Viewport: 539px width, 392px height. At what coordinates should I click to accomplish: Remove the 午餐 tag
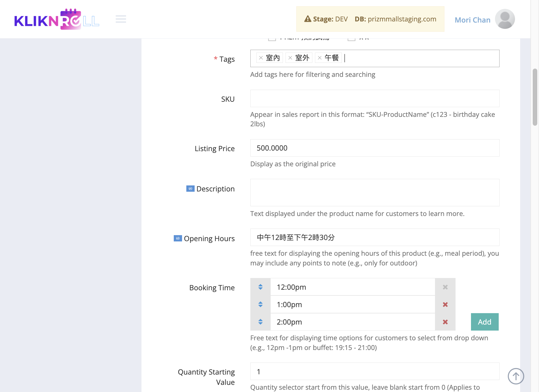[320, 58]
